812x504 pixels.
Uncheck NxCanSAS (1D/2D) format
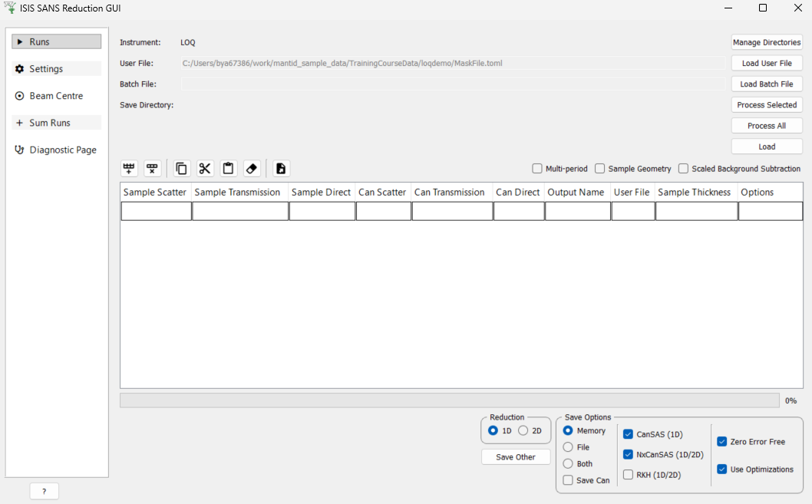pyautogui.click(x=628, y=454)
